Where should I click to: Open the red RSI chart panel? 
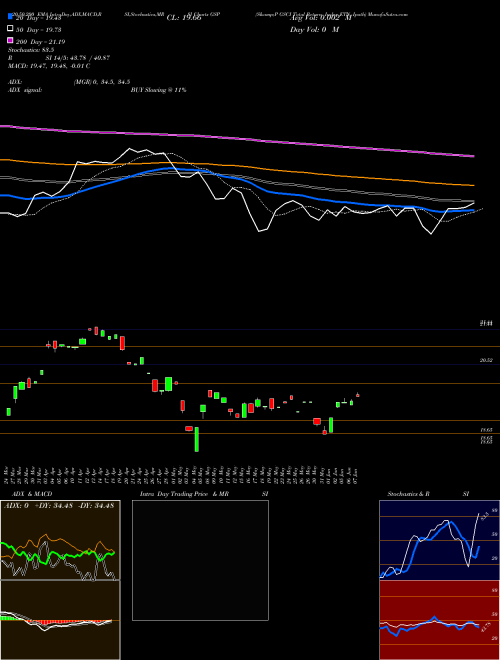point(439,620)
